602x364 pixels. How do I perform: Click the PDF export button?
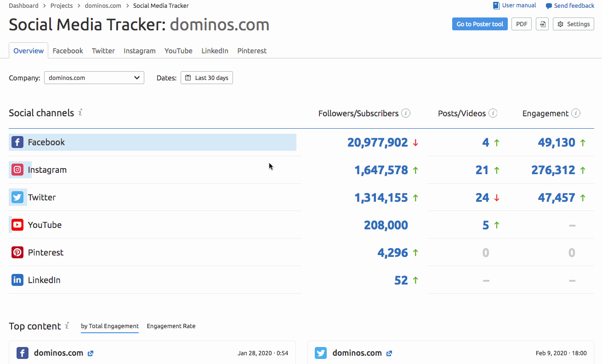point(522,24)
